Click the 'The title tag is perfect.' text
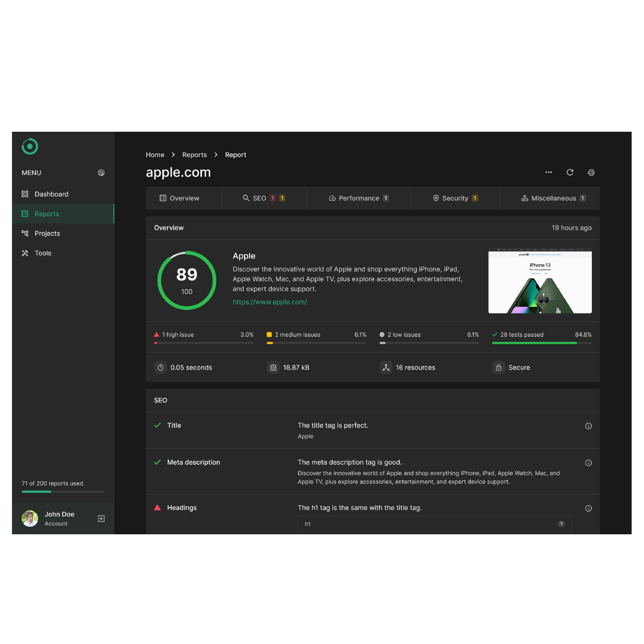Screen dimensions: 644x644 (333, 425)
